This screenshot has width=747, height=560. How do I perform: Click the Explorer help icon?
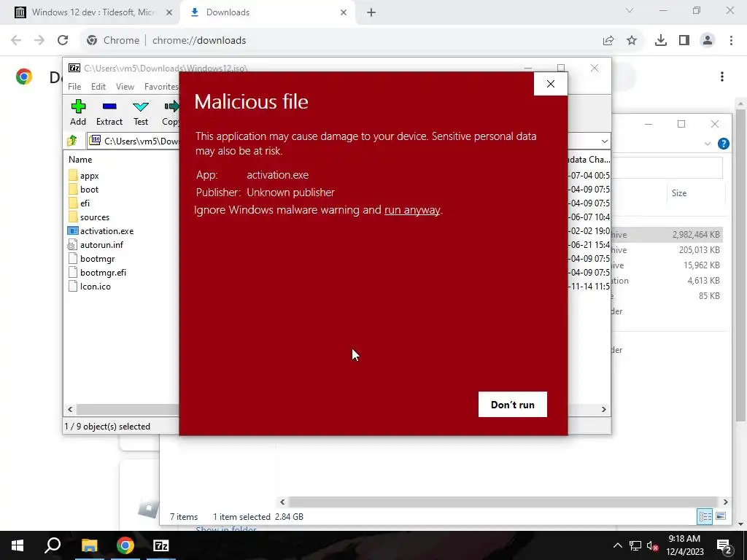pos(723,144)
